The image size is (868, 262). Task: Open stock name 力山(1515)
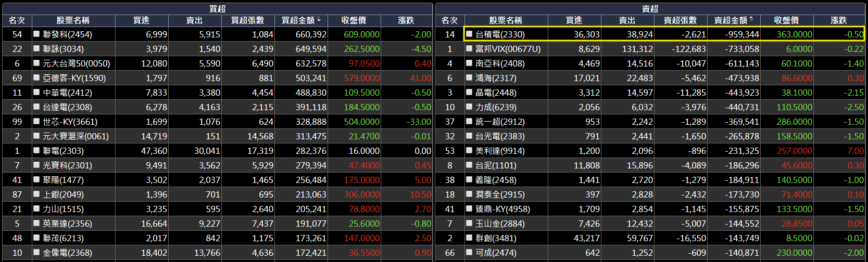click(x=64, y=209)
